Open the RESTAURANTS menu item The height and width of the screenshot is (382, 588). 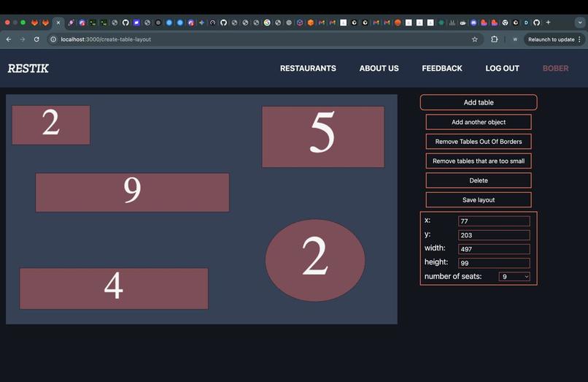308,69
